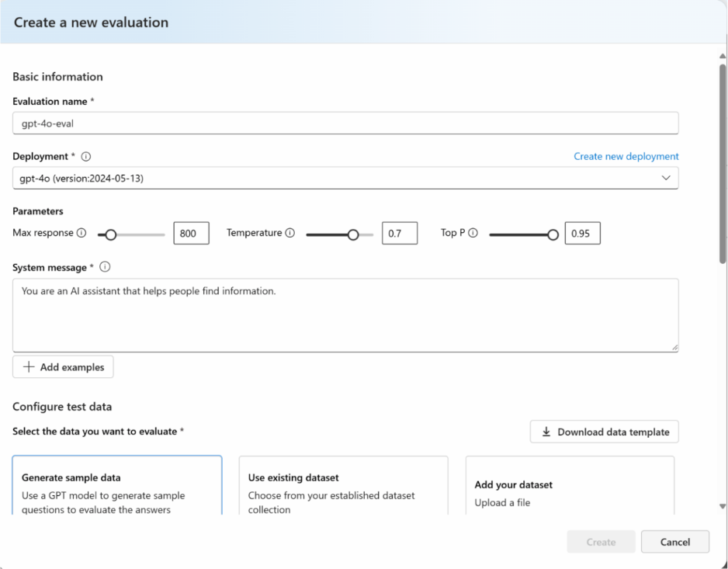Click the Max response slider handle

109,233
